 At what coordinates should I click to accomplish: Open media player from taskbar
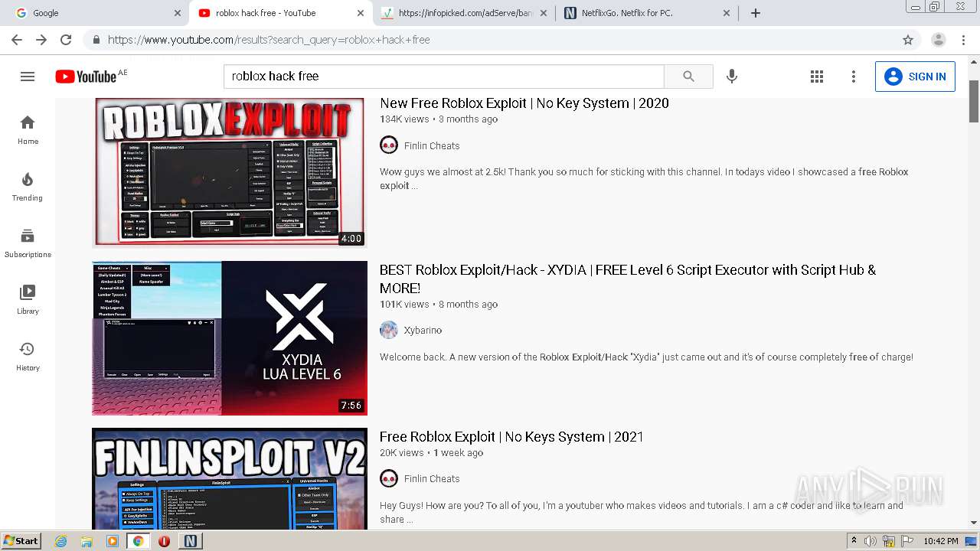tap(113, 541)
